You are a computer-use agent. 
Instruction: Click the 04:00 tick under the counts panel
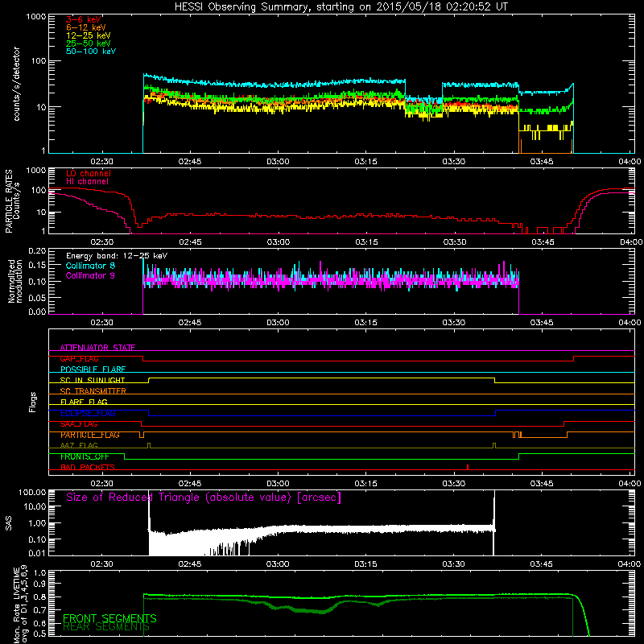coord(630,162)
